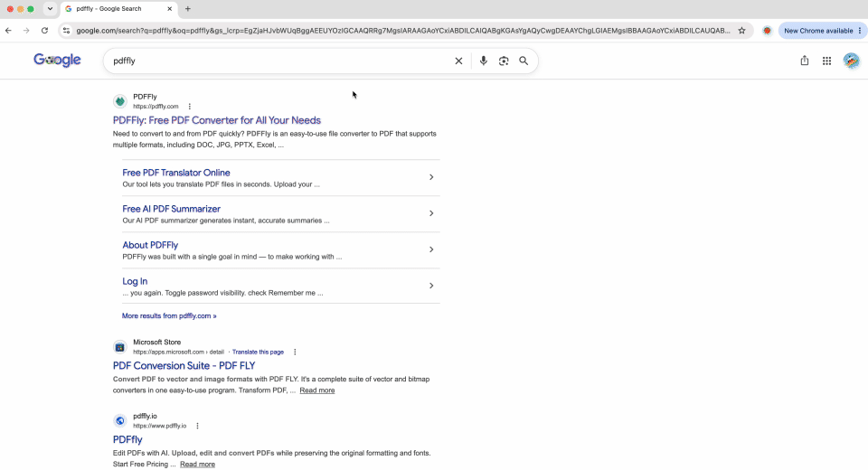Clear the search box with X icon
The height and width of the screenshot is (470, 868).
[458, 61]
